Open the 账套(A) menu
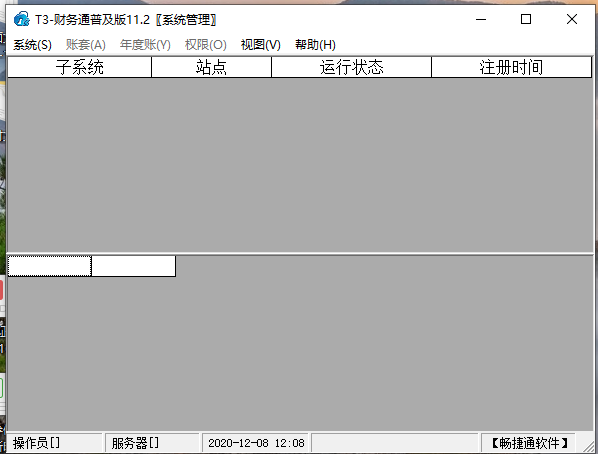Viewport: 598px width, 454px height. 85,45
